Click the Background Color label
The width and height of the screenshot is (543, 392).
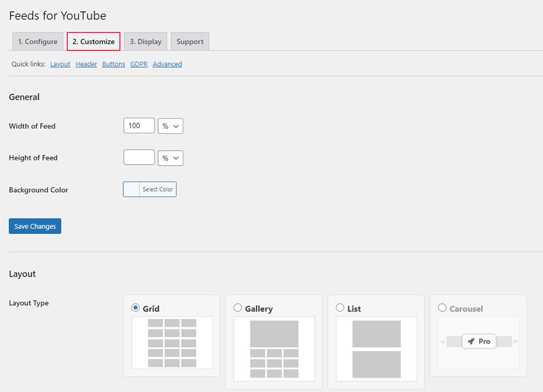coord(39,190)
